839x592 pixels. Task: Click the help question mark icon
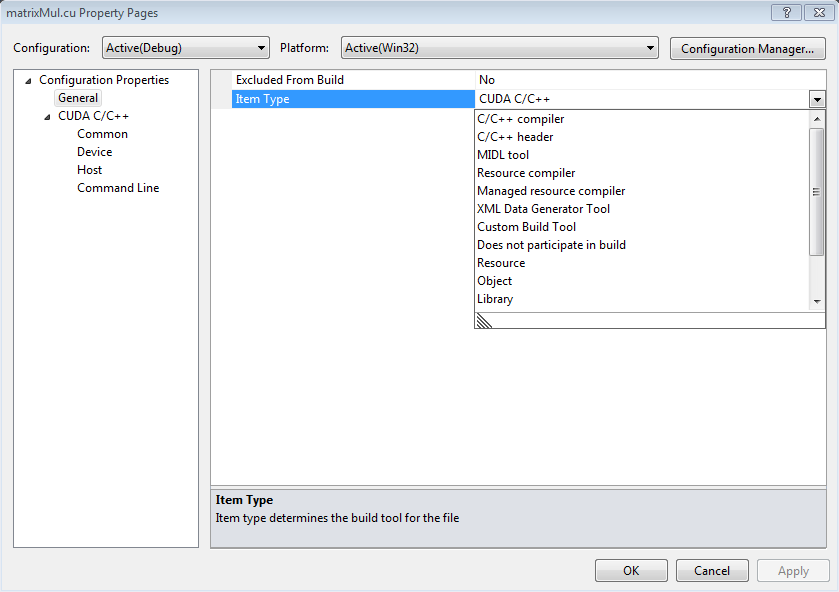[786, 12]
